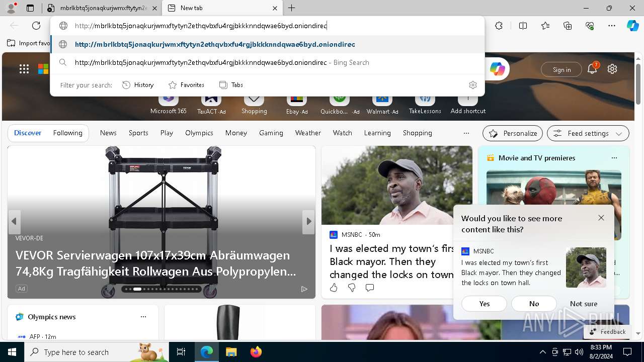Select the Discover feed tab
The image size is (644, 362).
click(28, 133)
